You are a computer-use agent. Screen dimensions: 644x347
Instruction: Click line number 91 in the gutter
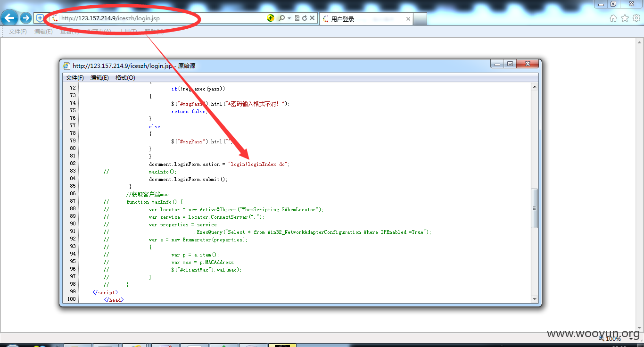click(x=72, y=231)
